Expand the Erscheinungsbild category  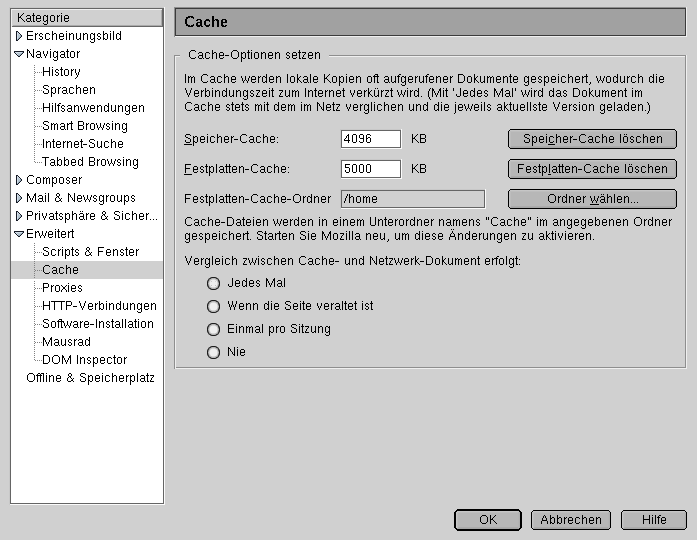(x=19, y=36)
